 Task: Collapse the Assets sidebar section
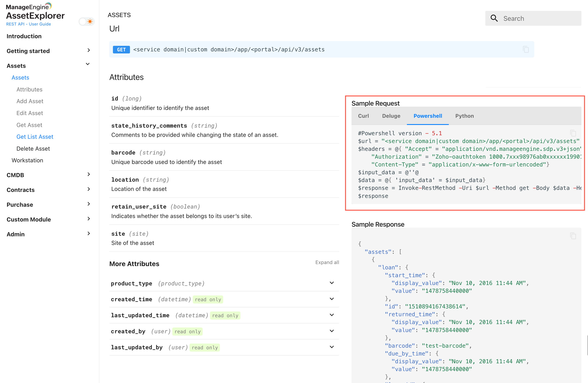(x=88, y=64)
